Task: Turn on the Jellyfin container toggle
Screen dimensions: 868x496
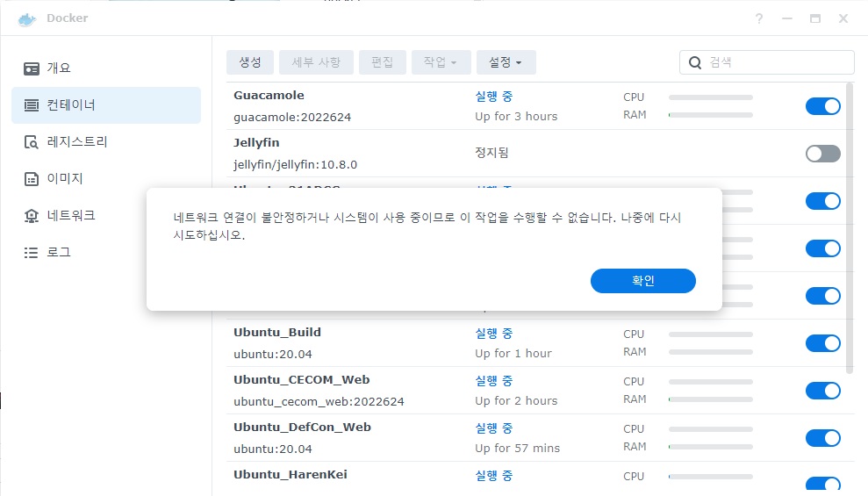Action: click(x=822, y=154)
